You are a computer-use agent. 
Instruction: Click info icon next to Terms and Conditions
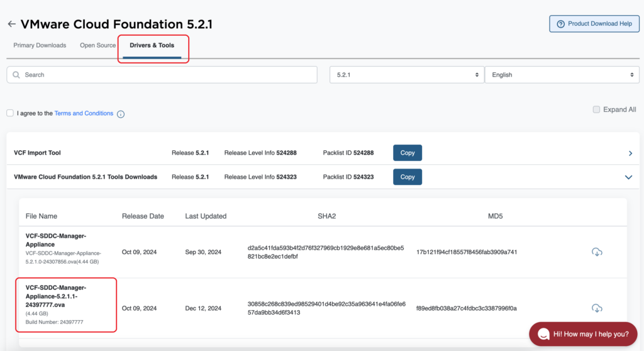click(x=121, y=114)
